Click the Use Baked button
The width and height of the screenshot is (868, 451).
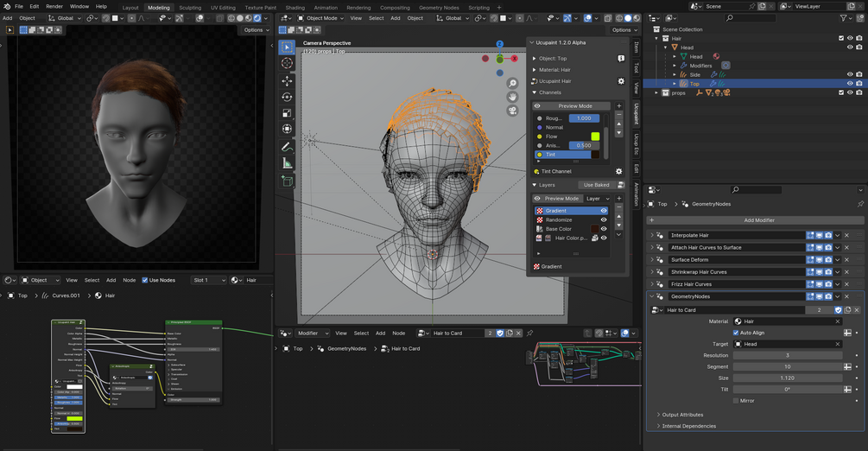(596, 185)
